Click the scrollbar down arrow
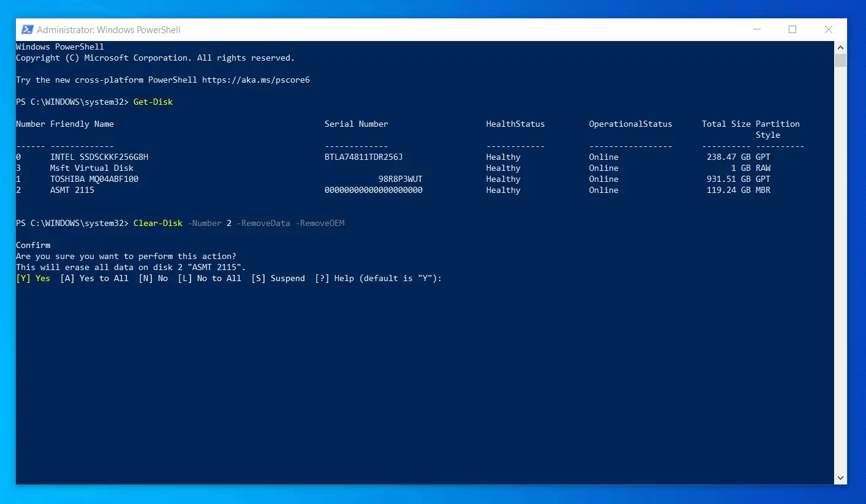The height and width of the screenshot is (504, 866). (x=841, y=478)
